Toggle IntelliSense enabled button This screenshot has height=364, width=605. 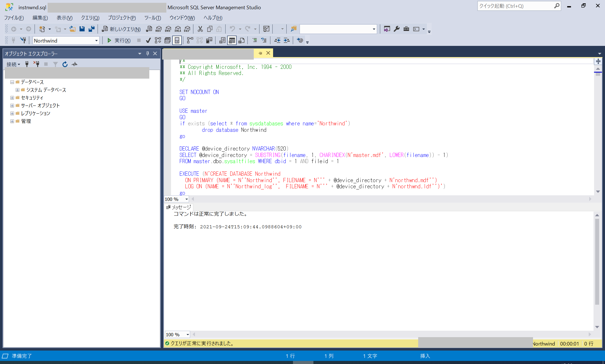[x=177, y=40]
